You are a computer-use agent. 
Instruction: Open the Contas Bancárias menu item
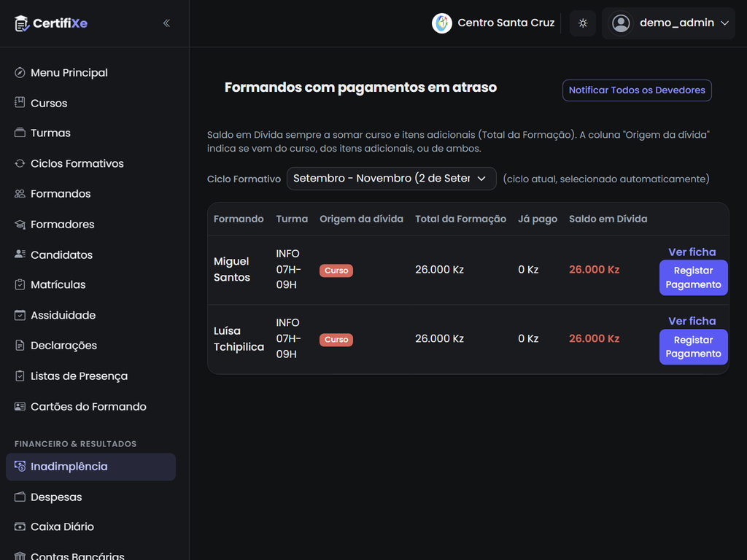[90, 555]
